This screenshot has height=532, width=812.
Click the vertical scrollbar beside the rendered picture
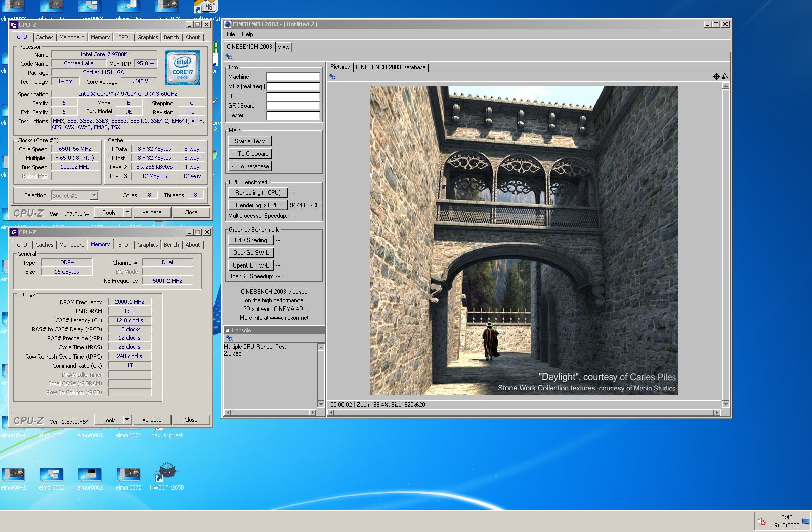coord(725,245)
